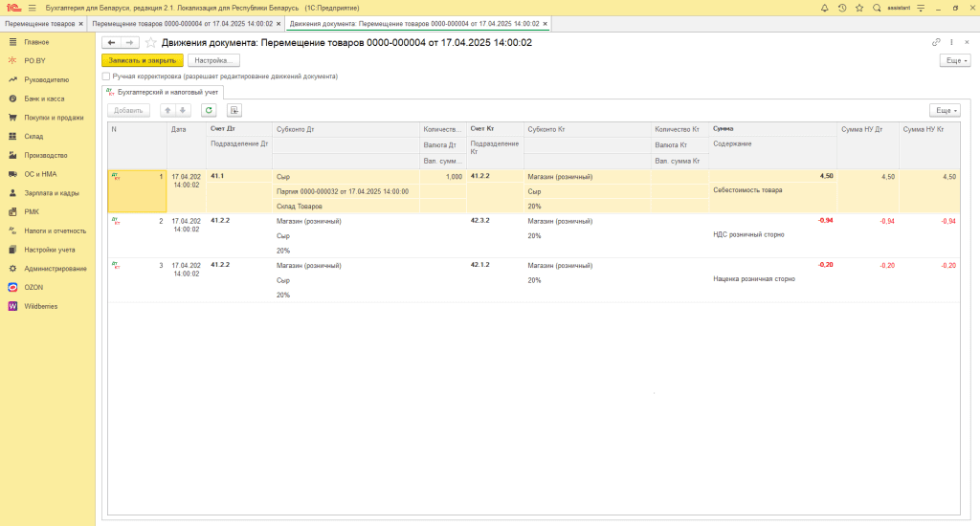Open OZON section in sidebar
The image size is (980, 526).
pyautogui.click(x=33, y=287)
